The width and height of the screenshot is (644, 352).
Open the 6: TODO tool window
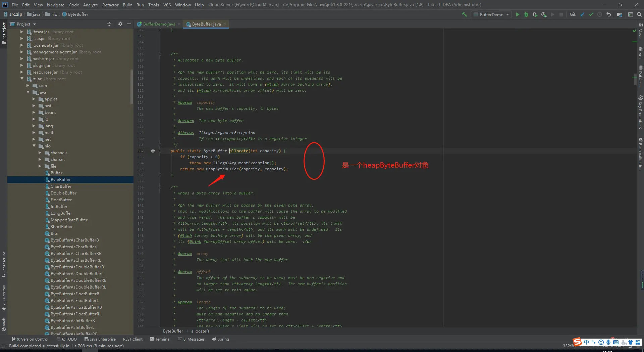[67, 339]
